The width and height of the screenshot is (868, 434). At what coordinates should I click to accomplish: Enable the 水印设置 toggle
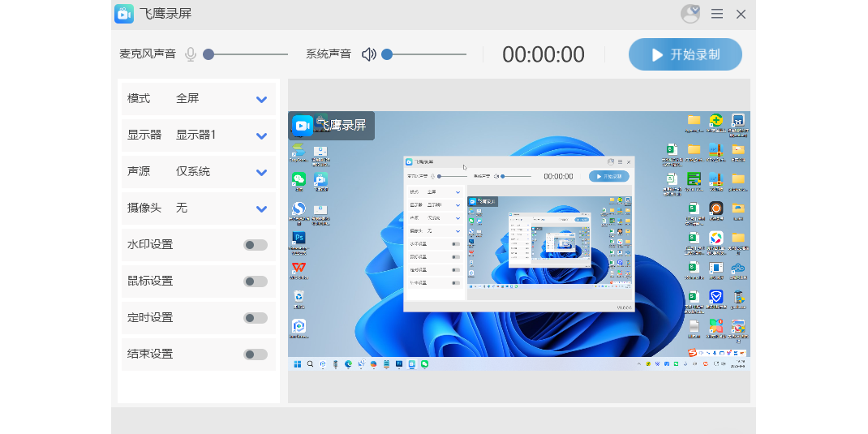256,245
